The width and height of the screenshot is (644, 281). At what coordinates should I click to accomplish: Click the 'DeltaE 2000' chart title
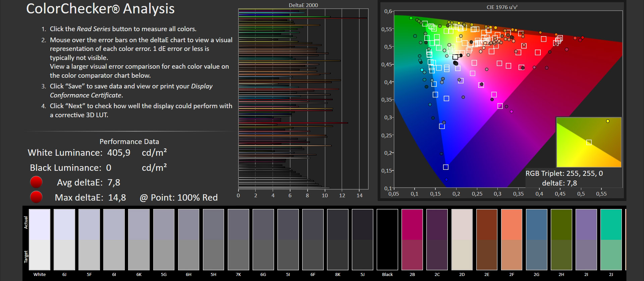[x=303, y=5]
